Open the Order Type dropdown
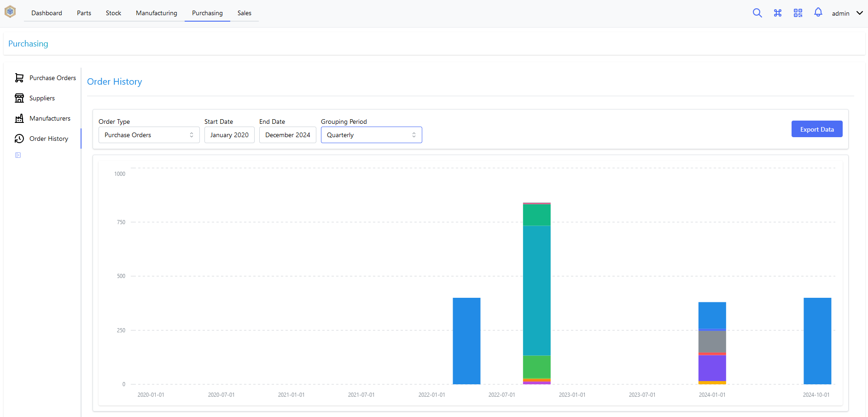868x417 pixels. [149, 135]
